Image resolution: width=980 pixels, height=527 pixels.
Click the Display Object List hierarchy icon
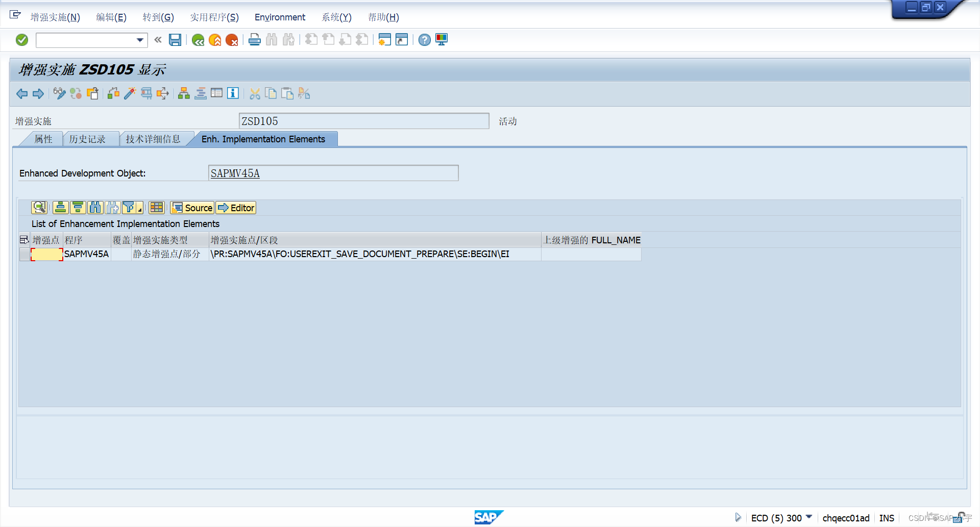184,93
